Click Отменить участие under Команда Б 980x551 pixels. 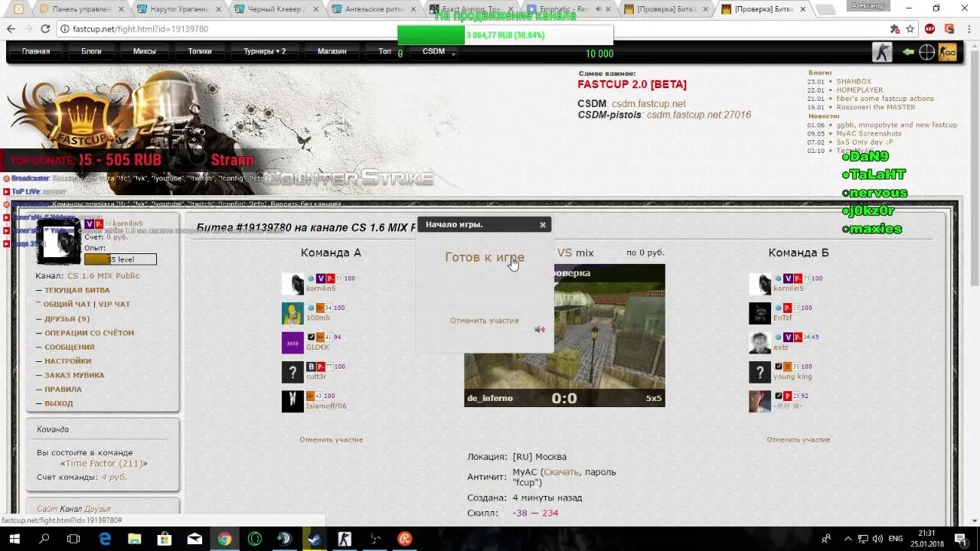click(x=798, y=439)
